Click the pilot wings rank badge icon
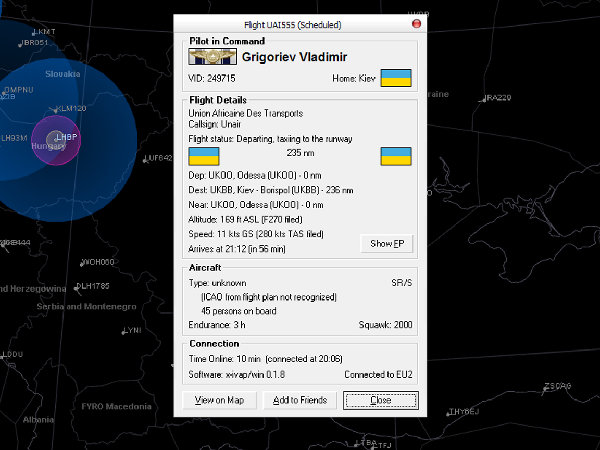The height and width of the screenshot is (450, 600). pos(212,57)
